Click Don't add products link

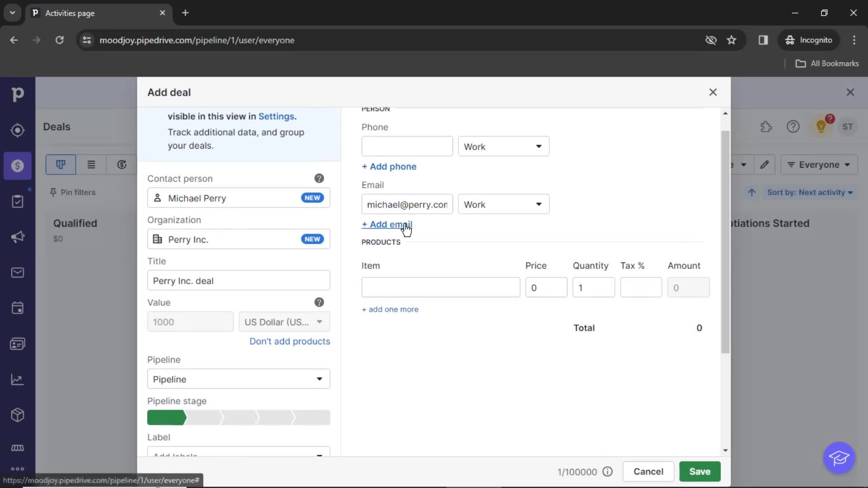pyautogui.click(x=290, y=342)
